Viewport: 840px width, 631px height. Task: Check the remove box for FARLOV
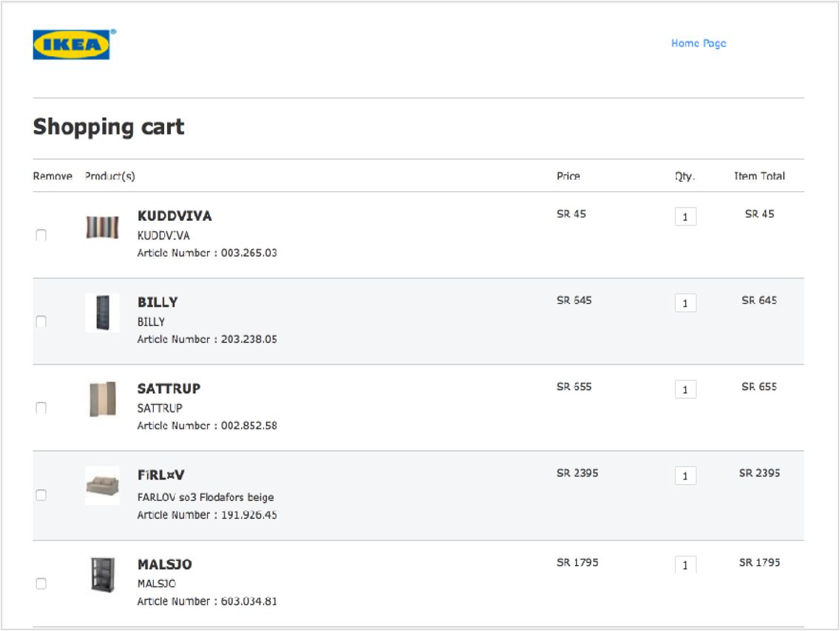(41, 495)
